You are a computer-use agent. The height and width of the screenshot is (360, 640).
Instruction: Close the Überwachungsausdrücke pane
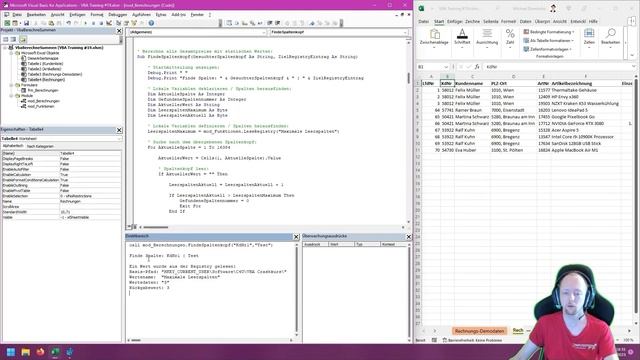409,236
